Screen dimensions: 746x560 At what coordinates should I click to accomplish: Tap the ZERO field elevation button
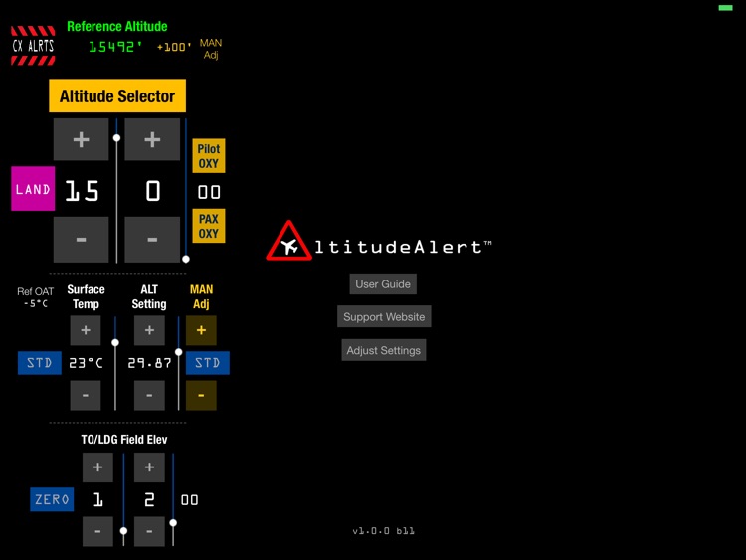pos(52,499)
